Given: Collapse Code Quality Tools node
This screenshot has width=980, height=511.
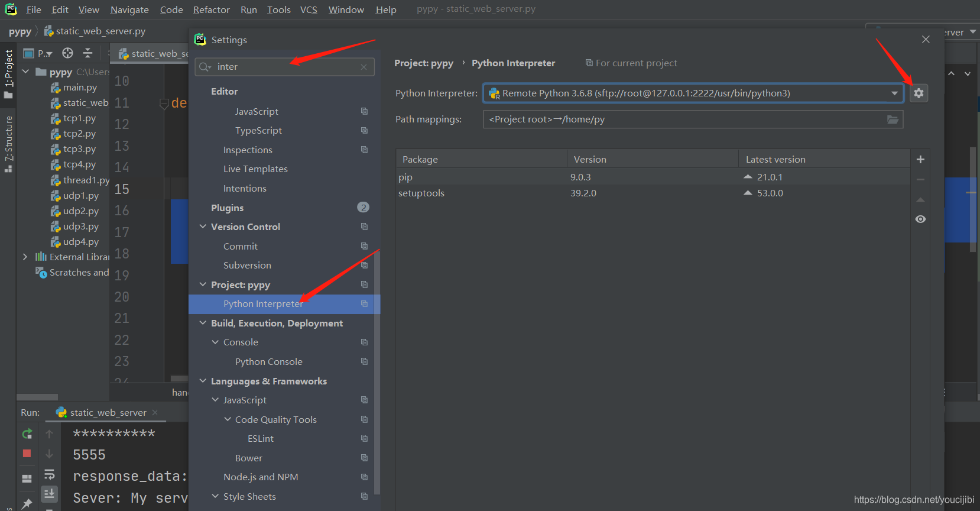Looking at the screenshot, I should [x=228, y=419].
